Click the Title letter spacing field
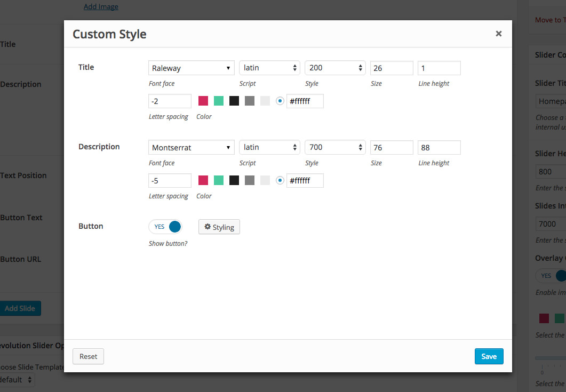Screen dimensions: 566x392 (x=170, y=101)
